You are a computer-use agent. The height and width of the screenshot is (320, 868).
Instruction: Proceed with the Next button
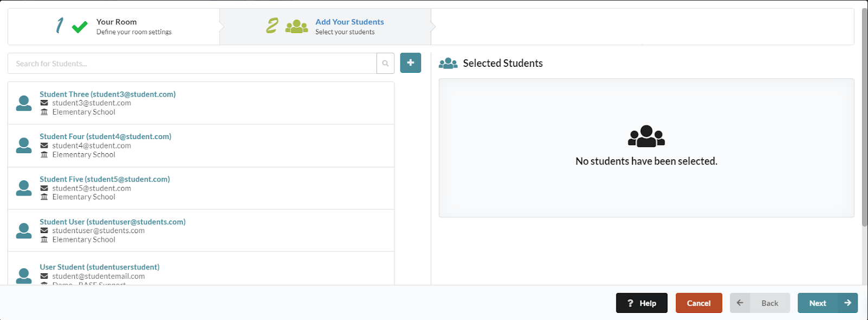pos(828,303)
